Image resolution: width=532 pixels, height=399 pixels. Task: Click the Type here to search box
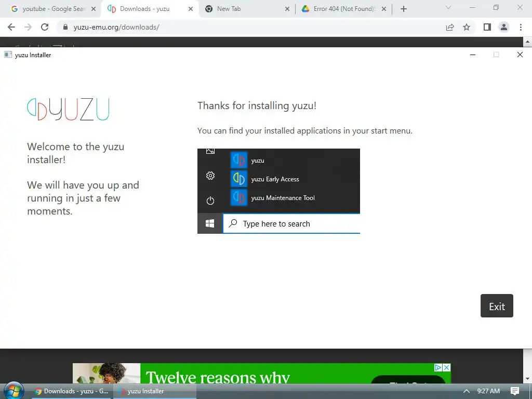pos(291,223)
